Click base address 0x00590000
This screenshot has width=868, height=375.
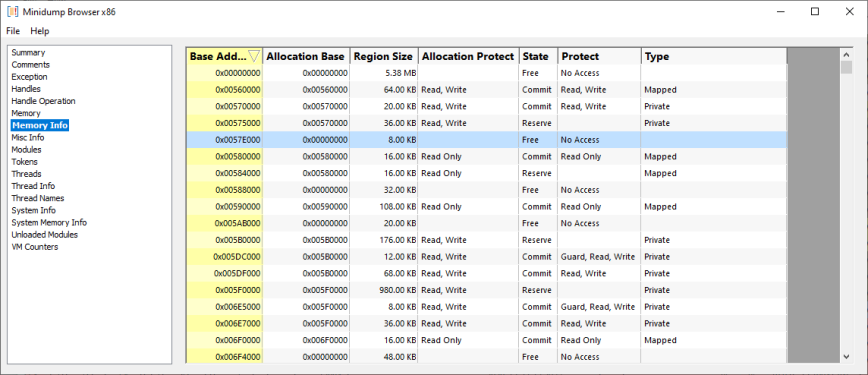tap(224, 207)
